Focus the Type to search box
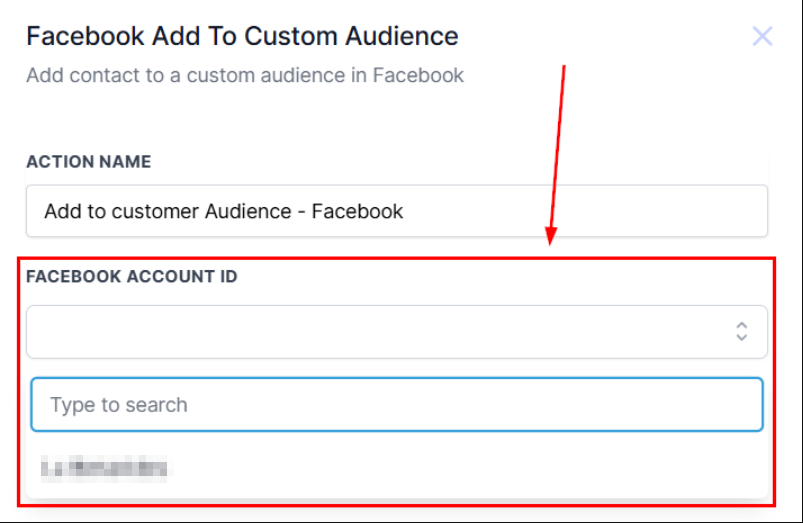Screen dimensions: 803x523 click(396, 404)
